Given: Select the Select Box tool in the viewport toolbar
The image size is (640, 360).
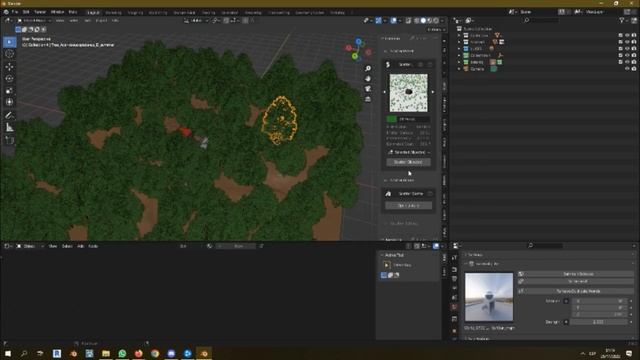Looking at the screenshot, I should [9, 42].
